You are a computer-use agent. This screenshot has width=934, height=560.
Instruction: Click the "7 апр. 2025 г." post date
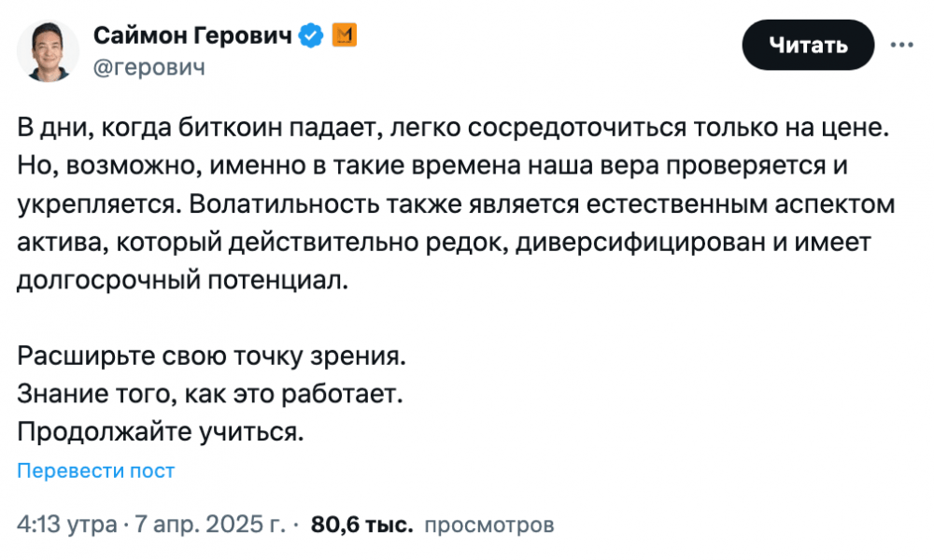tap(207, 525)
